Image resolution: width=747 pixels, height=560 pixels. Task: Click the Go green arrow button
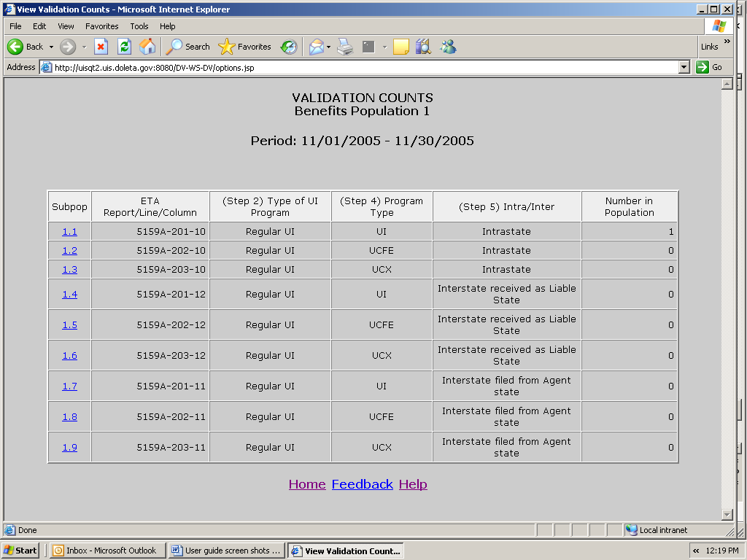tap(709, 67)
